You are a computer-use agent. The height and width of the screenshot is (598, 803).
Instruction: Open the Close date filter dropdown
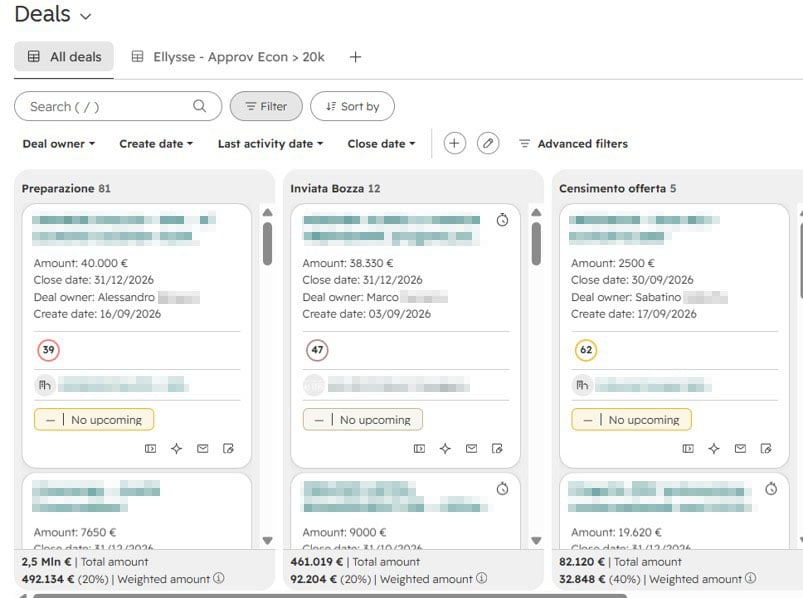[382, 144]
